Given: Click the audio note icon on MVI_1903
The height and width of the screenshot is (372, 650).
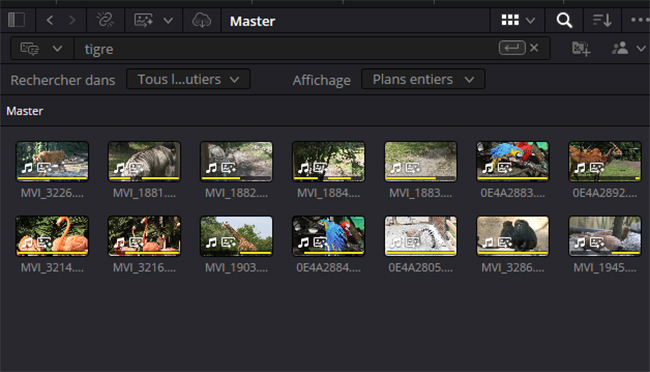Looking at the screenshot, I should [211, 242].
